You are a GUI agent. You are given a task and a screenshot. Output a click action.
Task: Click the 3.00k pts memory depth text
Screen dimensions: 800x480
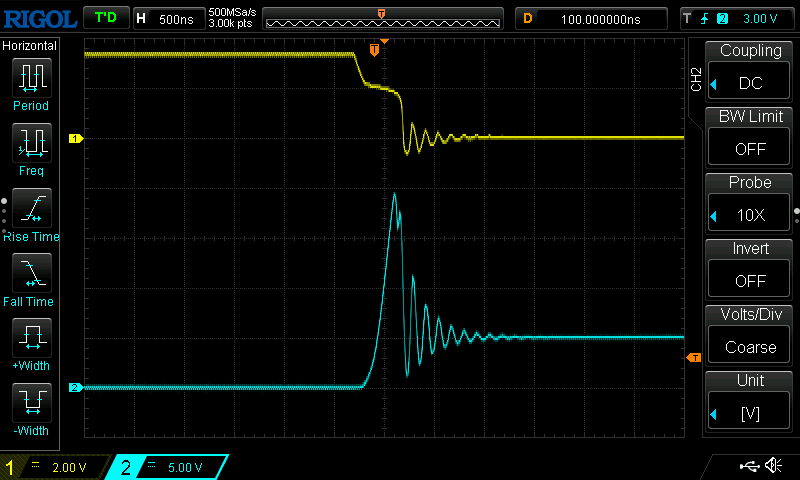[230, 23]
